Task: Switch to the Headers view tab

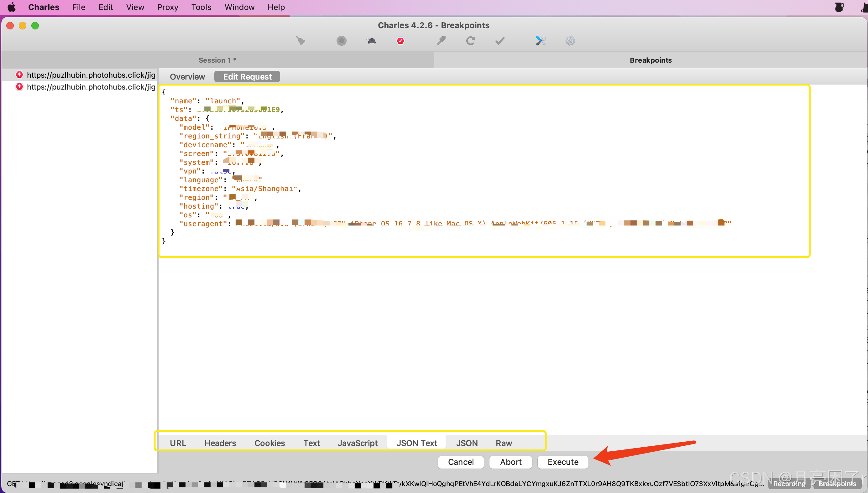Action: (x=220, y=443)
